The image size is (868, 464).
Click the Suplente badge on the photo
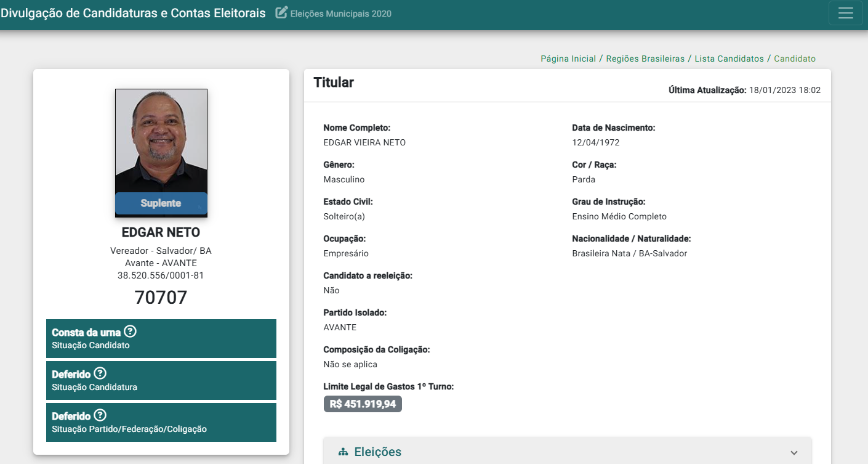161,203
